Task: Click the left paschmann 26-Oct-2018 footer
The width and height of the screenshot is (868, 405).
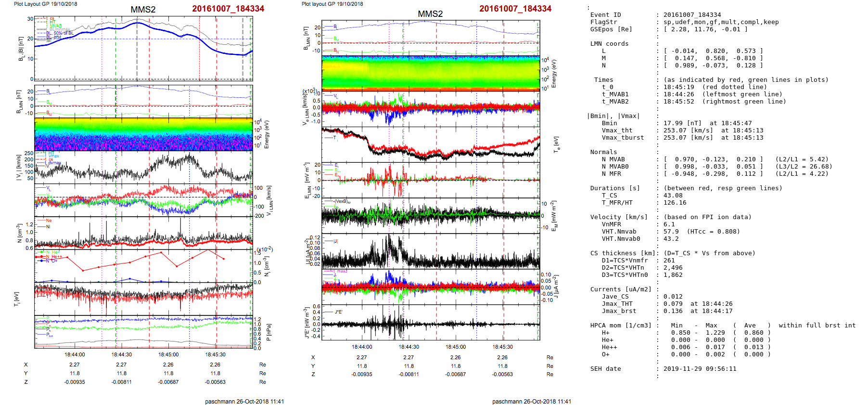Action: [x=244, y=401]
